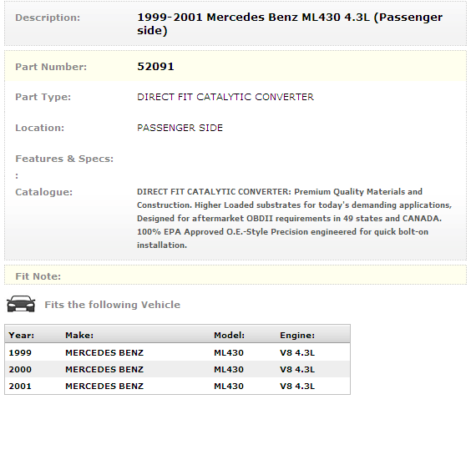Screen dimensions: 476x455
Task: Click the Features & Specs label
Action: pyautogui.click(x=64, y=159)
